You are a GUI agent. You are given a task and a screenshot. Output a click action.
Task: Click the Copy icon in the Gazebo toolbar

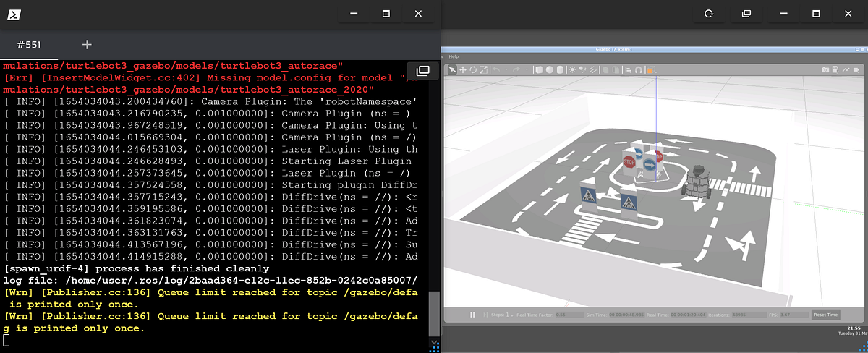click(x=605, y=69)
